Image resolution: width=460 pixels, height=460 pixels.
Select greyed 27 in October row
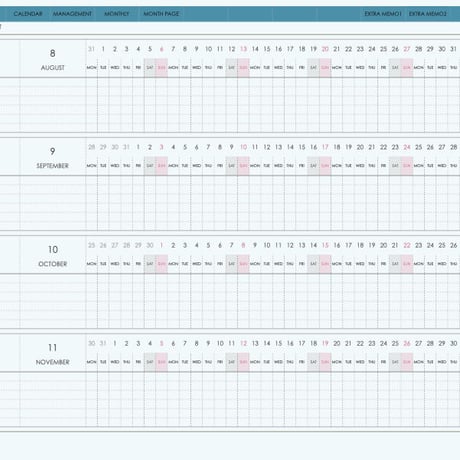pyautogui.click(x=115, y=245)
